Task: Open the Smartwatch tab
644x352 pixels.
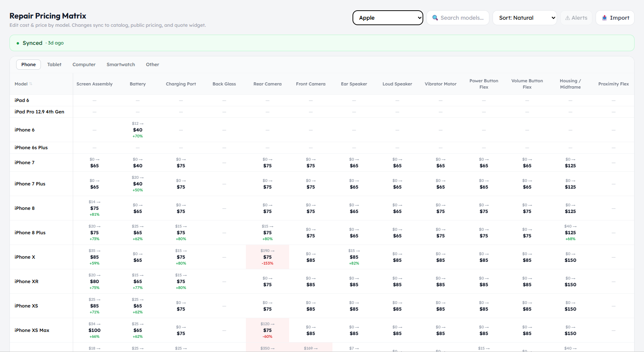Action: click(121, 65)
